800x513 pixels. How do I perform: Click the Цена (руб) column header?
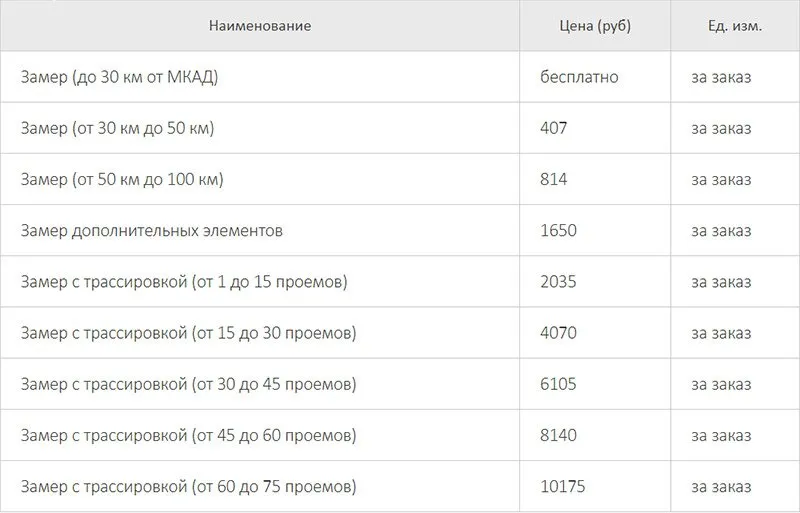coord(595,26)
